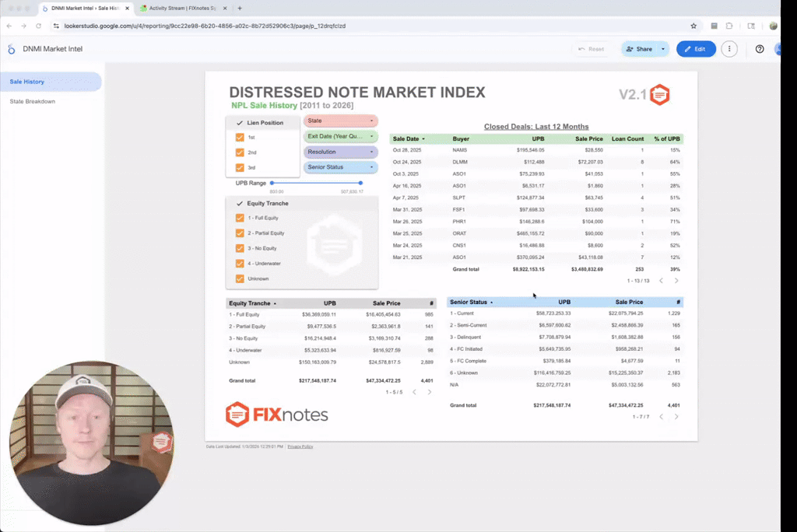
Task: Reload the page with refresh icon
Action: [39, 26]
